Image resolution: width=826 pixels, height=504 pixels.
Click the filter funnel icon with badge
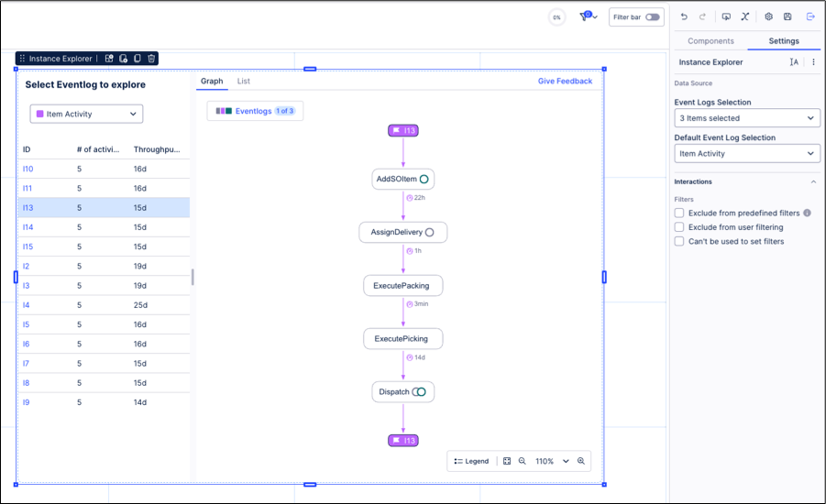coord(585,16)
